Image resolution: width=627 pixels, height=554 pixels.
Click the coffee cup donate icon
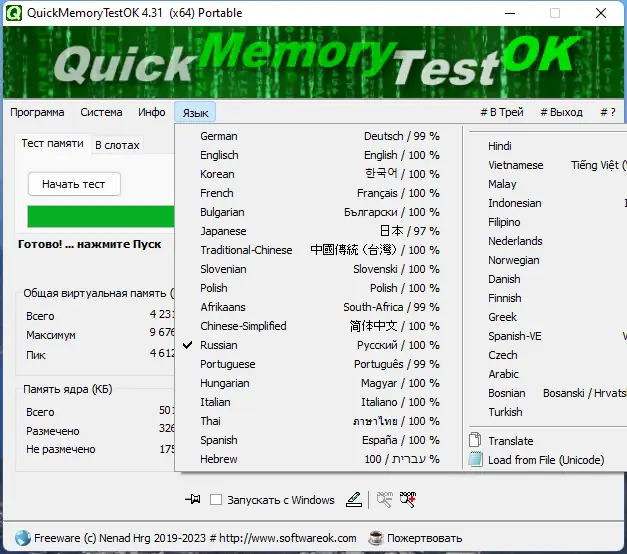tap(375, 538)
